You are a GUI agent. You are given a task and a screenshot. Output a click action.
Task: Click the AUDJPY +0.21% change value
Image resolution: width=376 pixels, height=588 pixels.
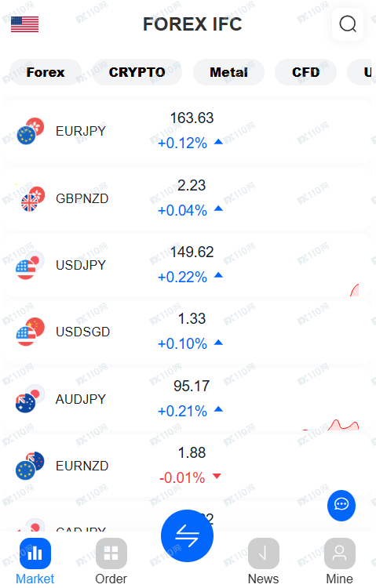(x=182, y=411)
